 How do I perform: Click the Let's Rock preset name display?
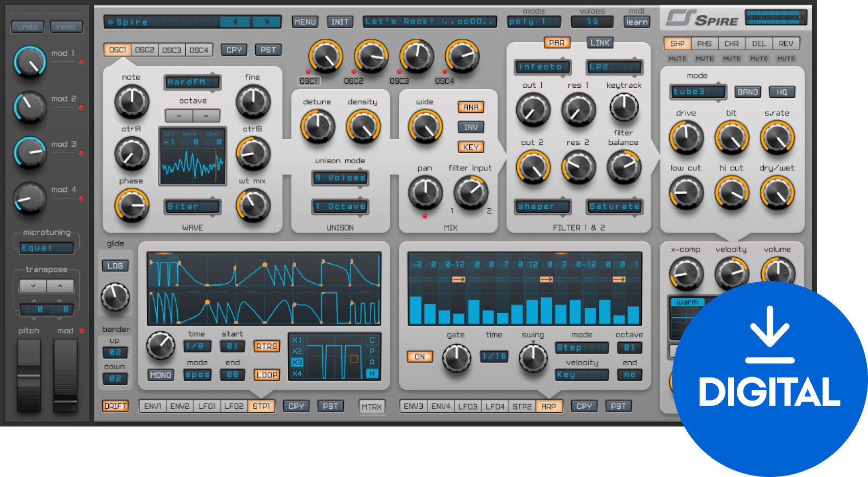point(429,22)
